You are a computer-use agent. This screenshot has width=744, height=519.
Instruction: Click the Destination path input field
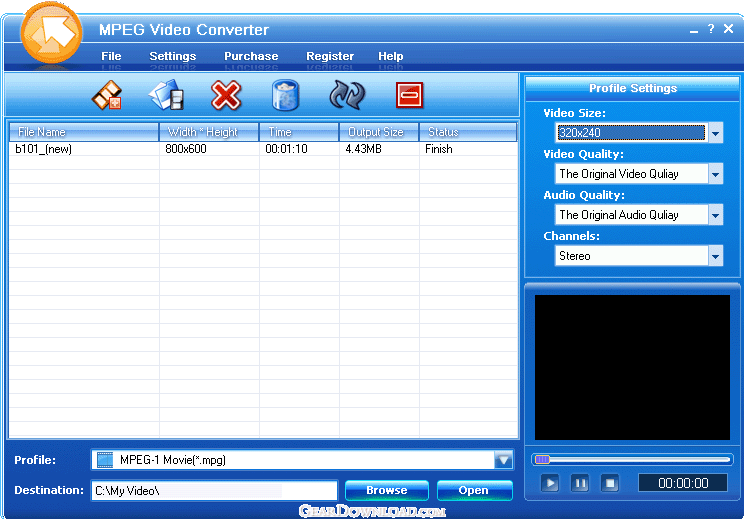click(x=214, y=491)
